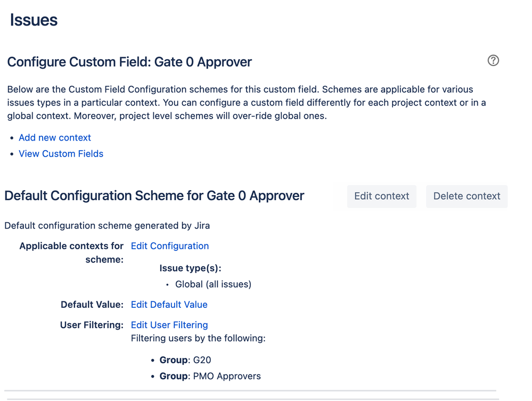Click the Issues page heading
This screenshot has width=532, height=401.
point(34,20)
